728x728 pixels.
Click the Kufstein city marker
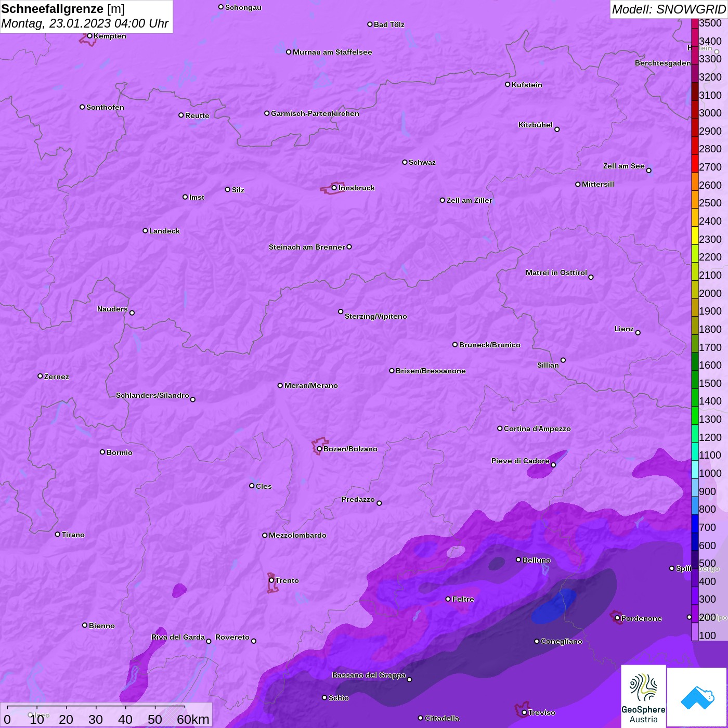click(x=508, y=84)
